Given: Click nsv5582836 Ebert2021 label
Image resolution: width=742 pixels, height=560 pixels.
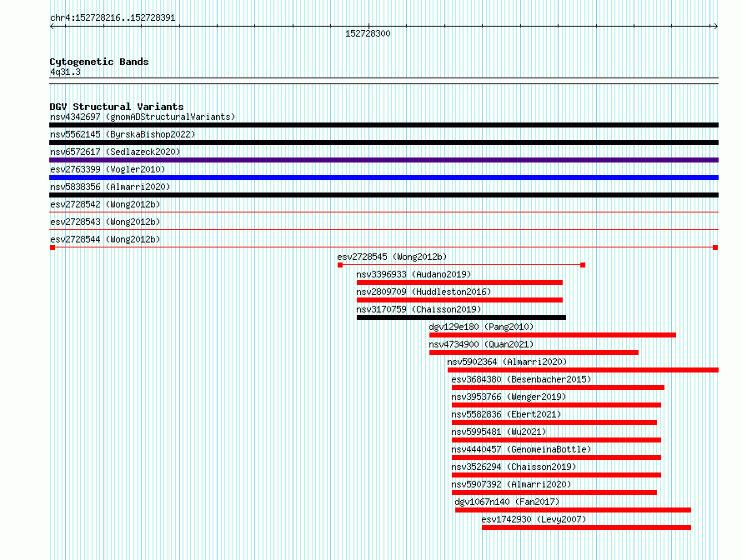Looking at the screenshot, I should [506, 414].
